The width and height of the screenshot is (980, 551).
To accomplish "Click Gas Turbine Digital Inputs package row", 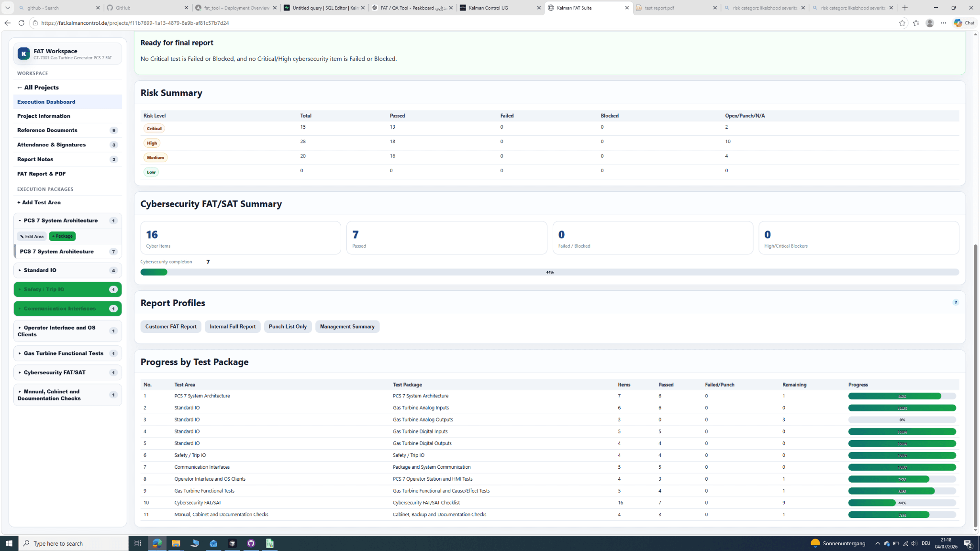I will pos(549,431).
